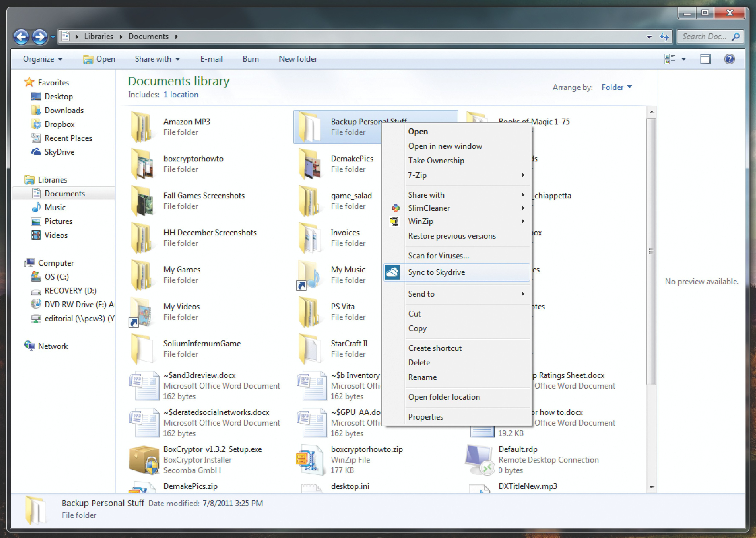Open the 1 location link
The image size is (756, 538).
(181, 95)
